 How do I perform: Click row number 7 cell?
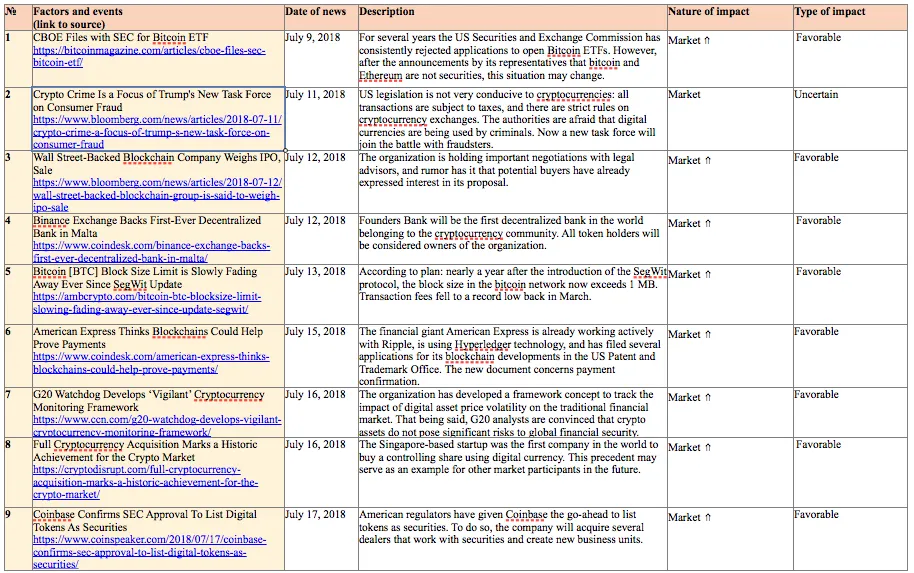(18, 413)
